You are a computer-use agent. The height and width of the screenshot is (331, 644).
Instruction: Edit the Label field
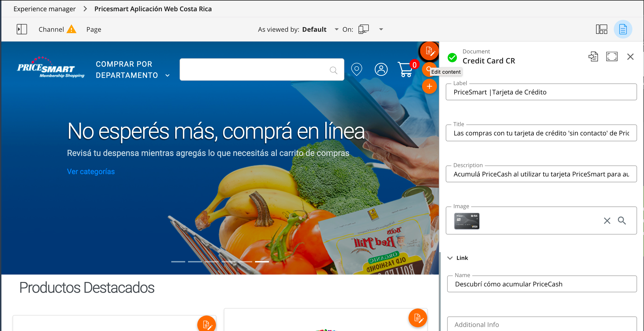click(x=541, y=92)
